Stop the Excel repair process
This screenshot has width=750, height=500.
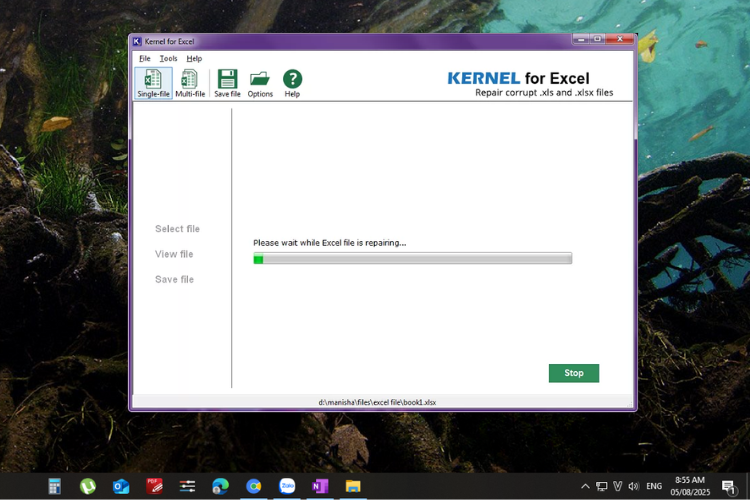click(x=574, y=373)
